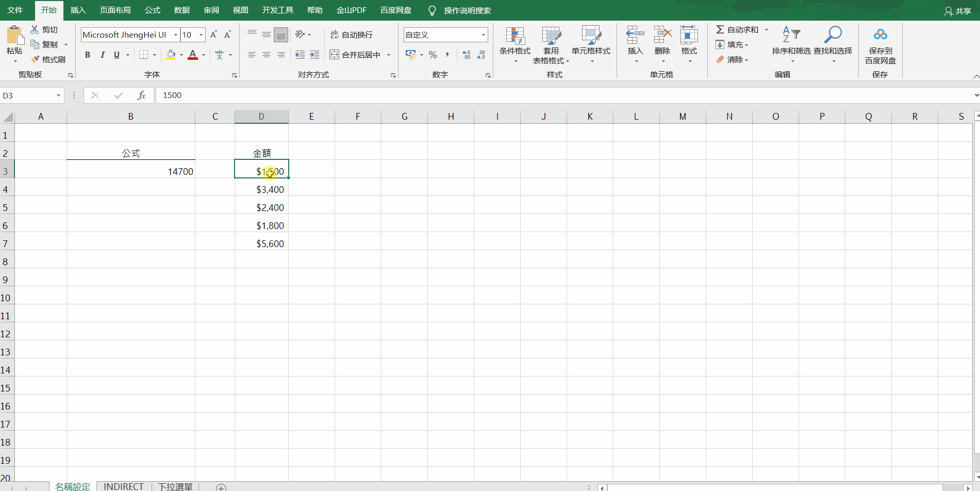
Task: Open the text orientation tool
Action: point(300,35)
